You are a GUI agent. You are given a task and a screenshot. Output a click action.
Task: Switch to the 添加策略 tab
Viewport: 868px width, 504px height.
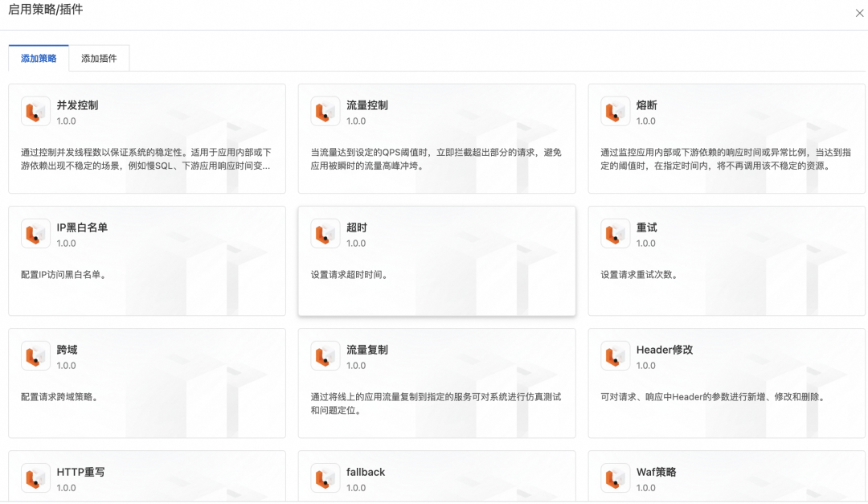(x=39, y=58)
